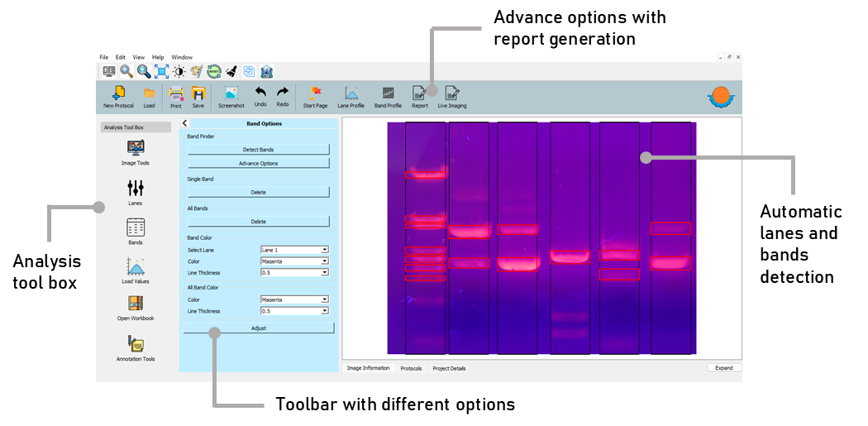
Task: Expand the Select Lane dropdown
Action: coord(294,250)
